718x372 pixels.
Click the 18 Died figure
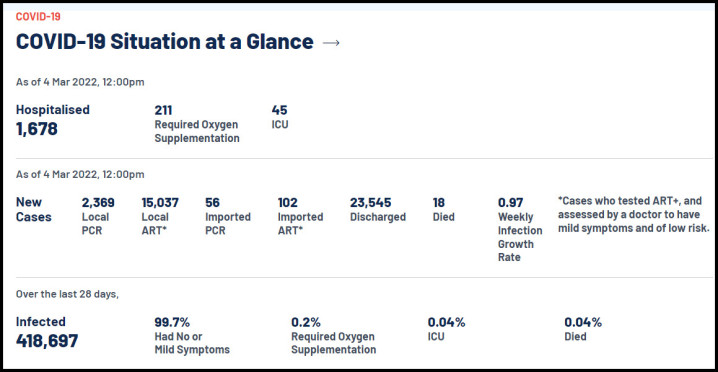point(443,209)
